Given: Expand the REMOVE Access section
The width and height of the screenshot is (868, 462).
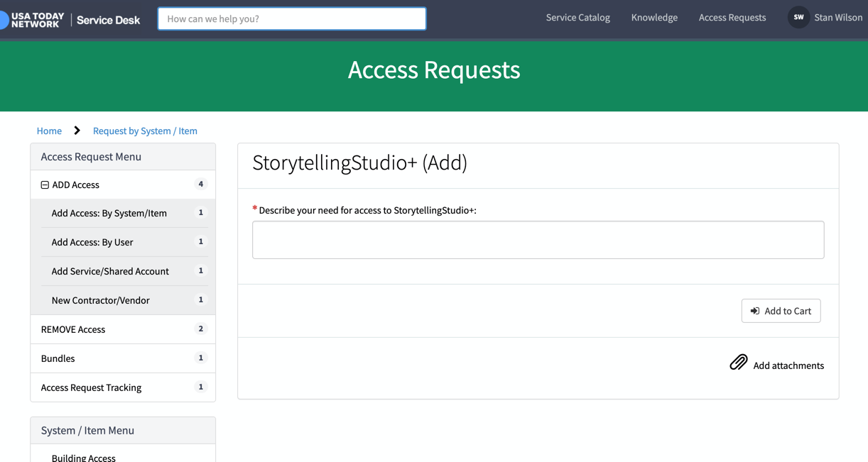Looking at the screenshot, I should (x=73, y=329).
